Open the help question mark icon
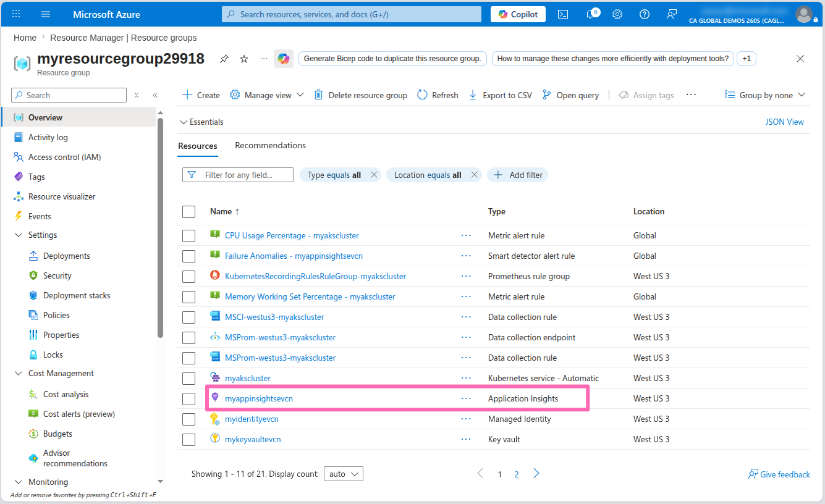Image resolution: width=825 pixels, height=504 pixels. point(645,14)
